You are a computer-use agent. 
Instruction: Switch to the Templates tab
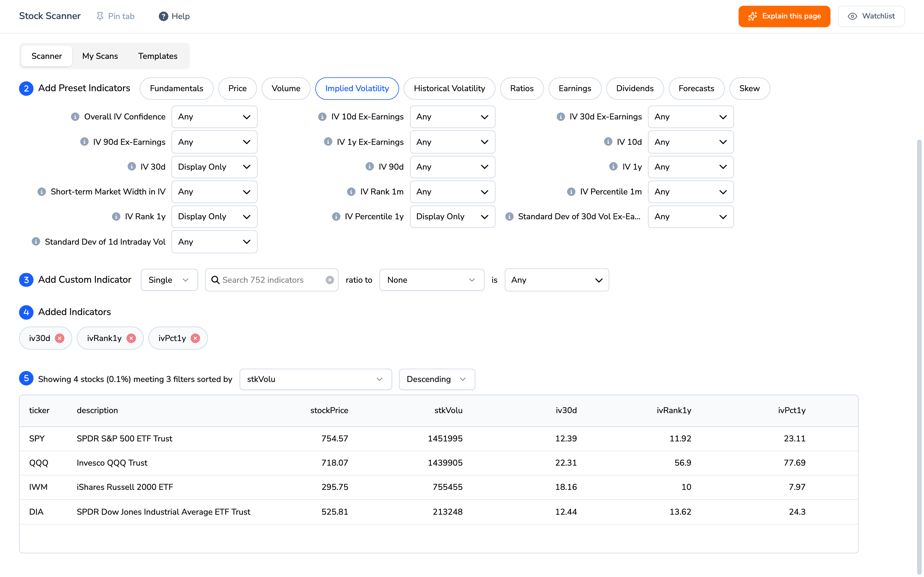(x=158, y=56)
